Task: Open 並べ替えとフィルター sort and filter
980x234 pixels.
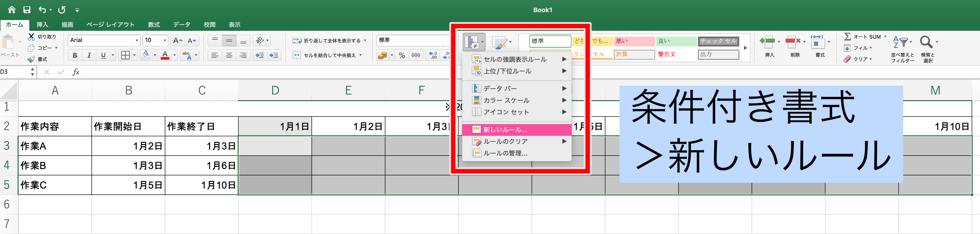Action: click(902, 49)
